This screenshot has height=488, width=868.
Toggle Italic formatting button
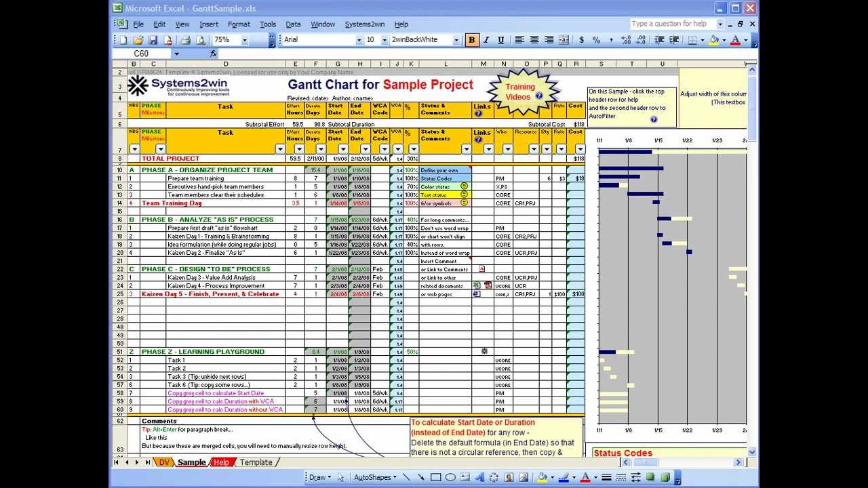click(486, 40)
